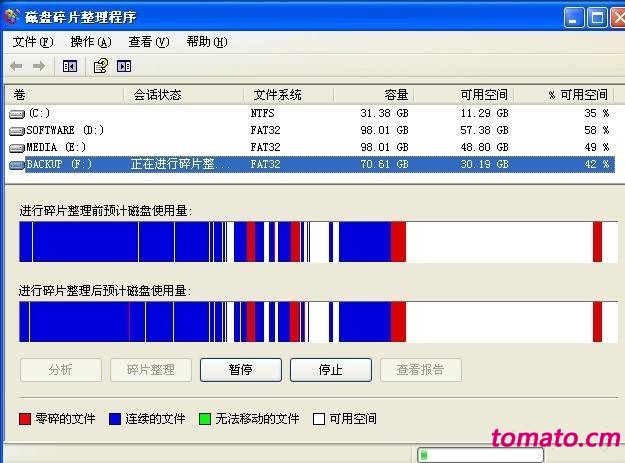The height and width of the screenshot is (463, 625).
Task: Sort by the 可用空间 column header
Action: coord(464,95)
